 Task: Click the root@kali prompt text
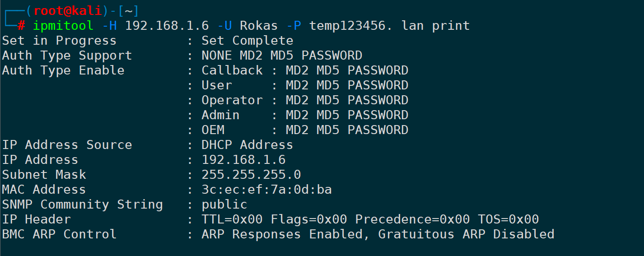[68, 11]
